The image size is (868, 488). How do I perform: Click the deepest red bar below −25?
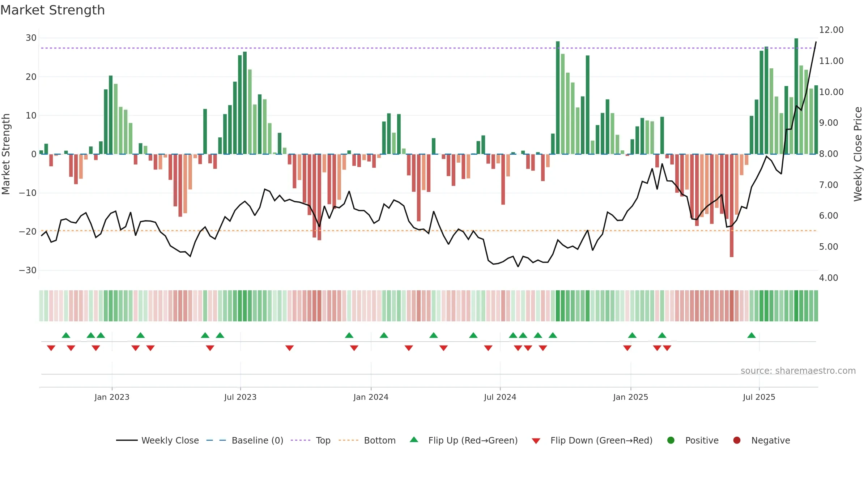click(732, 206)
